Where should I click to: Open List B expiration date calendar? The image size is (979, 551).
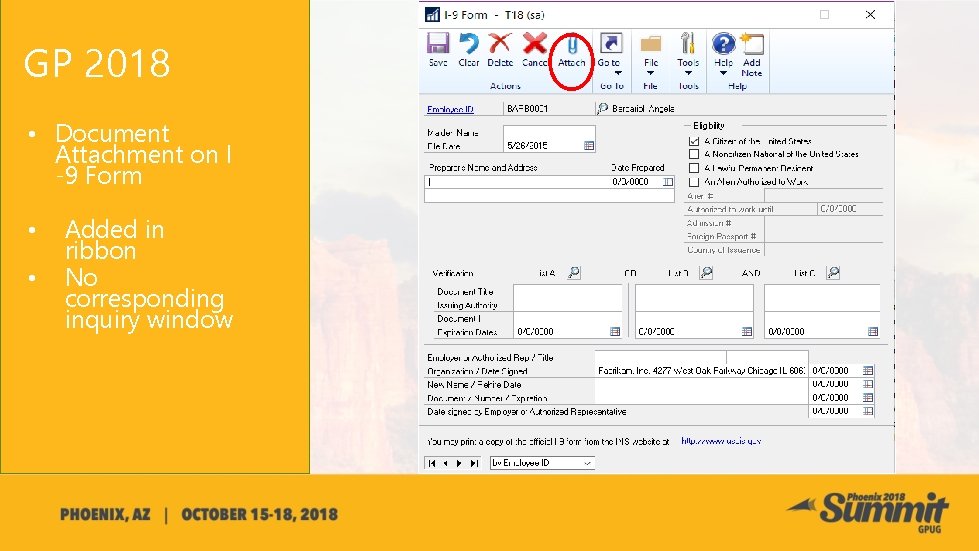pyautogui.click(x=747, y=331)
